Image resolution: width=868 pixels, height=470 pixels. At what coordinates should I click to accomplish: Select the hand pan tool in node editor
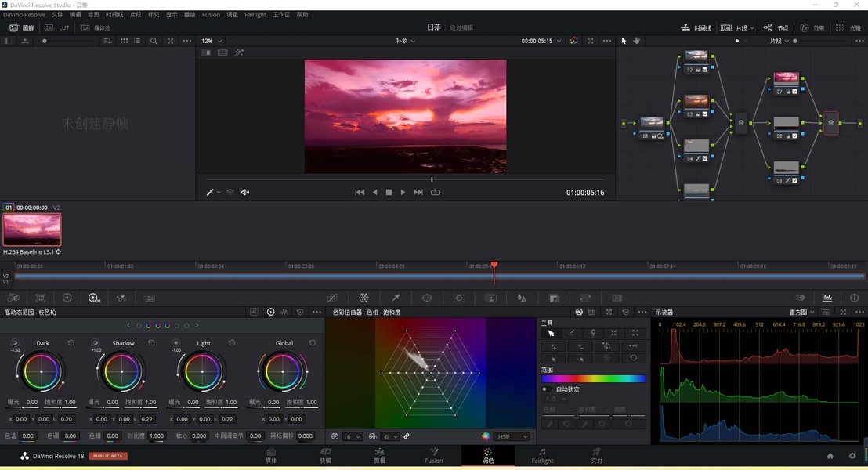637,41
